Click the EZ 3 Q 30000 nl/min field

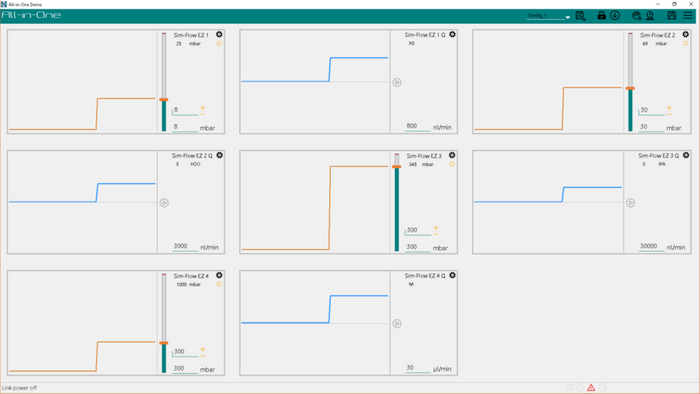[651, 246]
